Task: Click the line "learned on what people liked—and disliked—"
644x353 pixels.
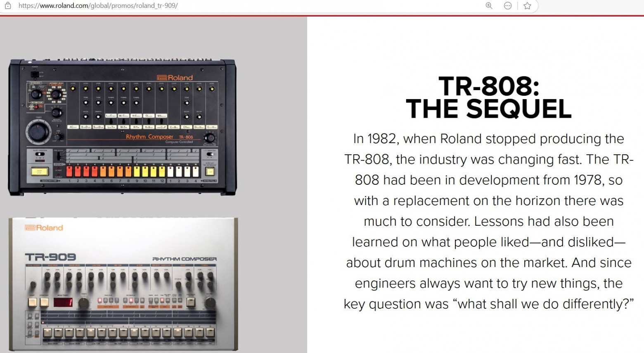Action: [489, 242]
